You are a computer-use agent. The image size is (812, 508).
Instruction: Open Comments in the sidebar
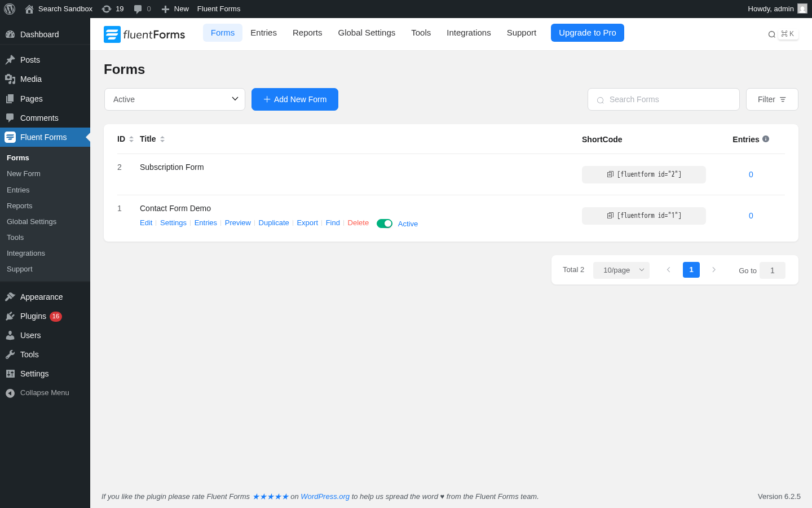coord(45,118)
